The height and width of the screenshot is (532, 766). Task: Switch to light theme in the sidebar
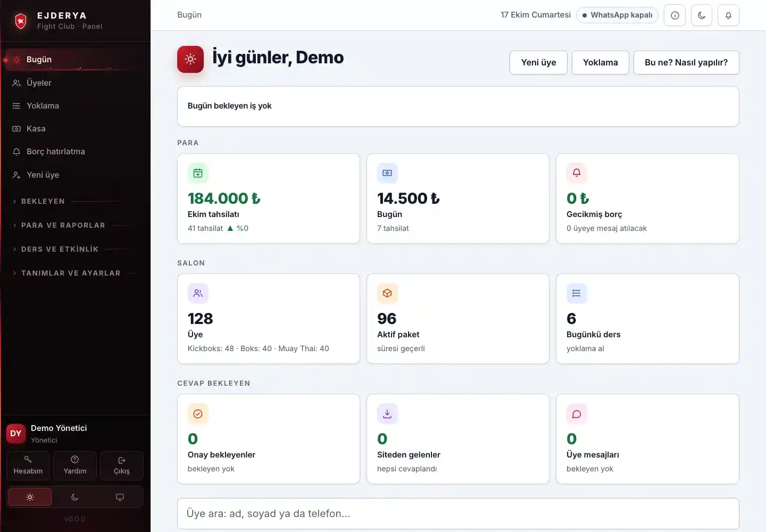[x=30, y=497]
